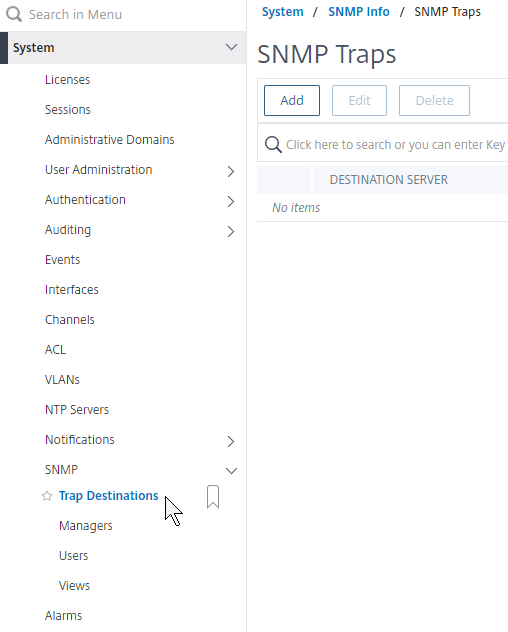Add a new SNMP trap
508x632 pixels.
coord(292,100)
